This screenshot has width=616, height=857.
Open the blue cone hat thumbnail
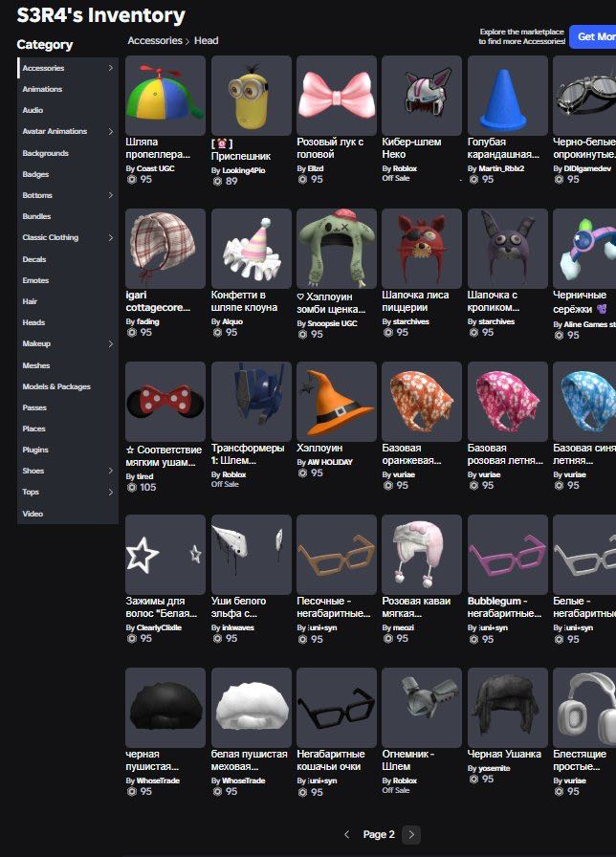pyautogui.click(x=507, y=95)
